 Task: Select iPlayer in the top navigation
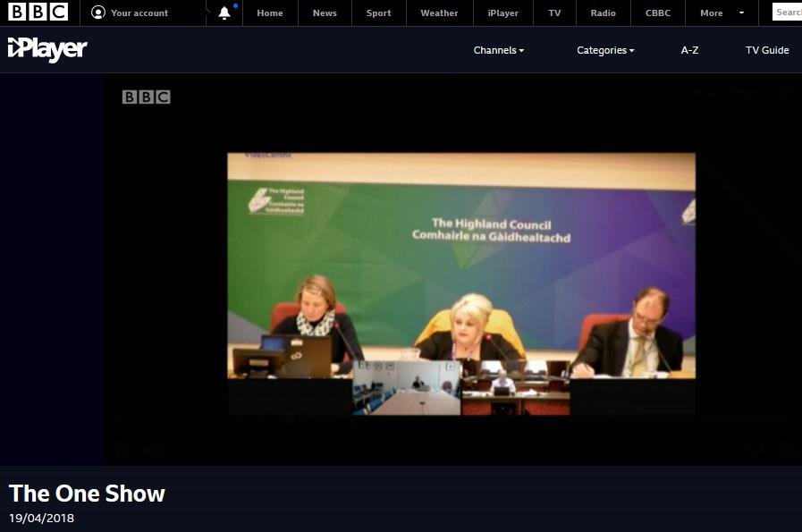pos(503,13)
